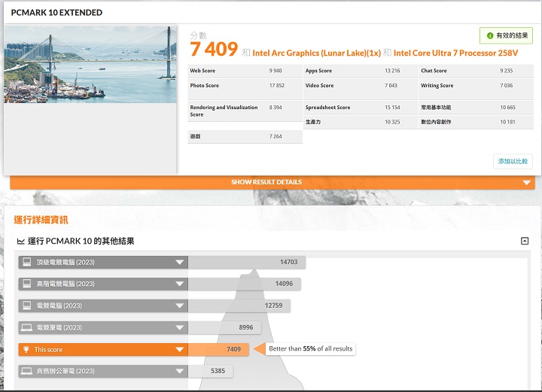Viewport: 542px width, 392px height.
Task: Collapse the 運行 PCMARK 10 的其他結果 section
Action: [525, 241]
